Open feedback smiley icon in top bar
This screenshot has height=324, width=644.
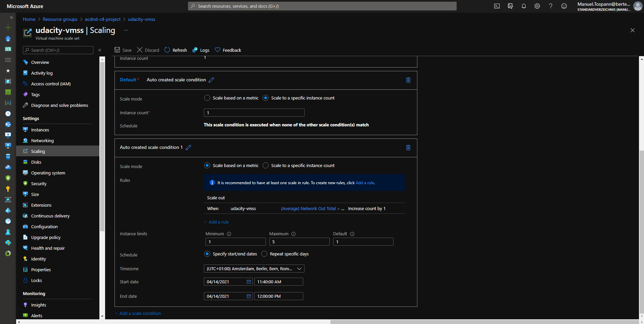564,6
